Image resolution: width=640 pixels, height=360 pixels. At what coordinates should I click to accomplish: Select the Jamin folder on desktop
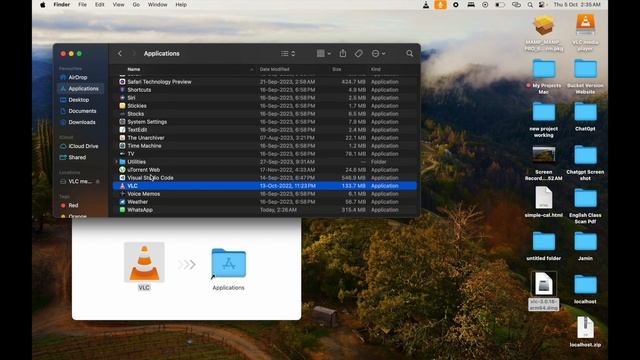coord(585,246)
